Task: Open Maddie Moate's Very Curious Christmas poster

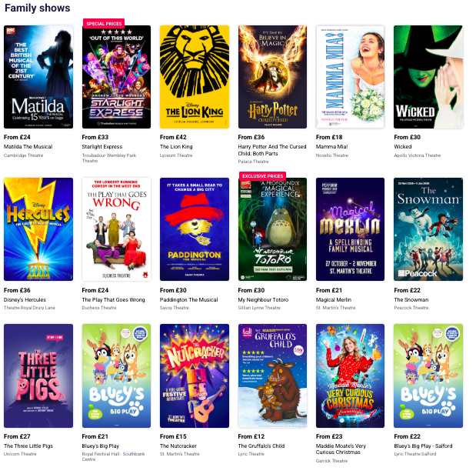Action: 350,376
